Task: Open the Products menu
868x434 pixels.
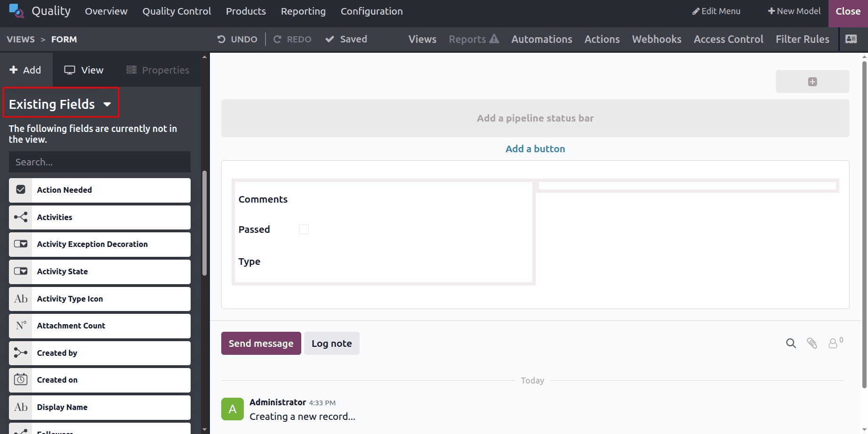Action: coord(246,11)
